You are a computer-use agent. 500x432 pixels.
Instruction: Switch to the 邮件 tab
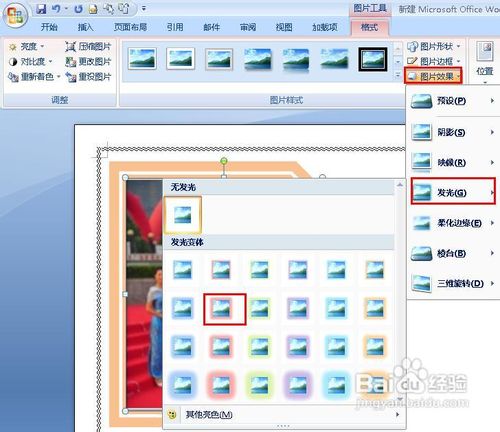pyautogui.click(x=211, y=27)
